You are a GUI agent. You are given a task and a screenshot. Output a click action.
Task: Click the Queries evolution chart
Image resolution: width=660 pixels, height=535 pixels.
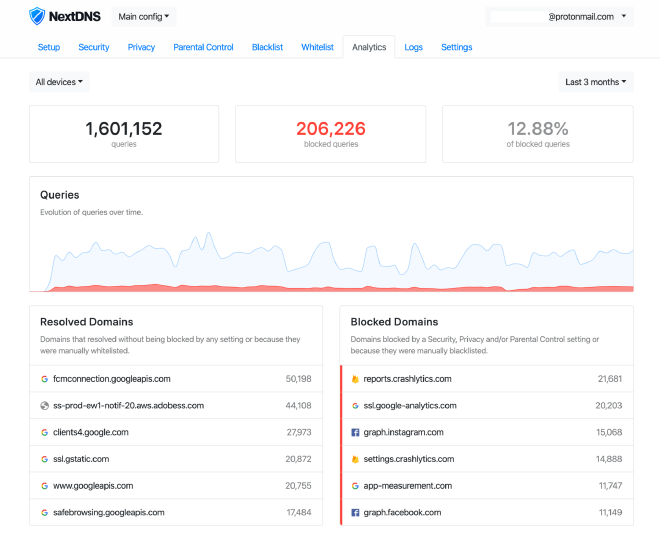[330, 260]
